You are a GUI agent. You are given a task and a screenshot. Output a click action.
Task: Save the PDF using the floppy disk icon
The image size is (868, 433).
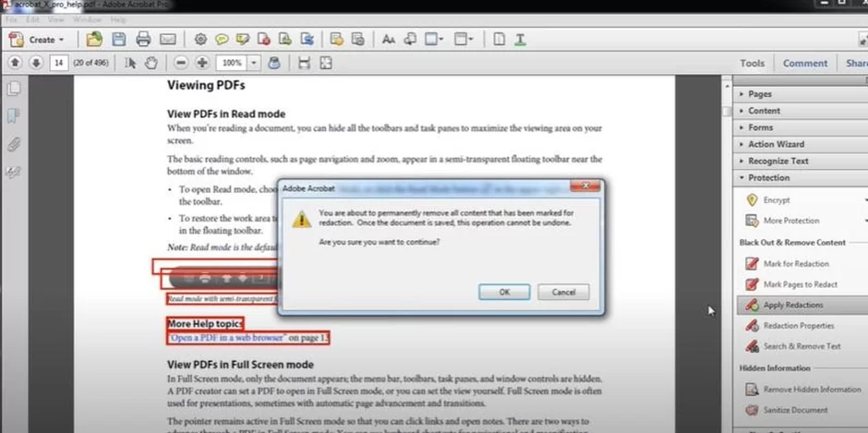pos(118,40)
